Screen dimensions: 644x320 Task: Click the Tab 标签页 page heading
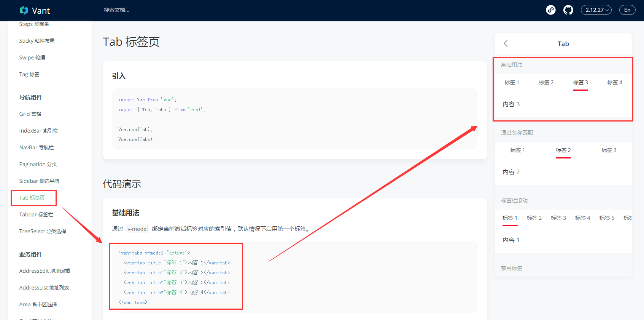click(x=131, y=42)
